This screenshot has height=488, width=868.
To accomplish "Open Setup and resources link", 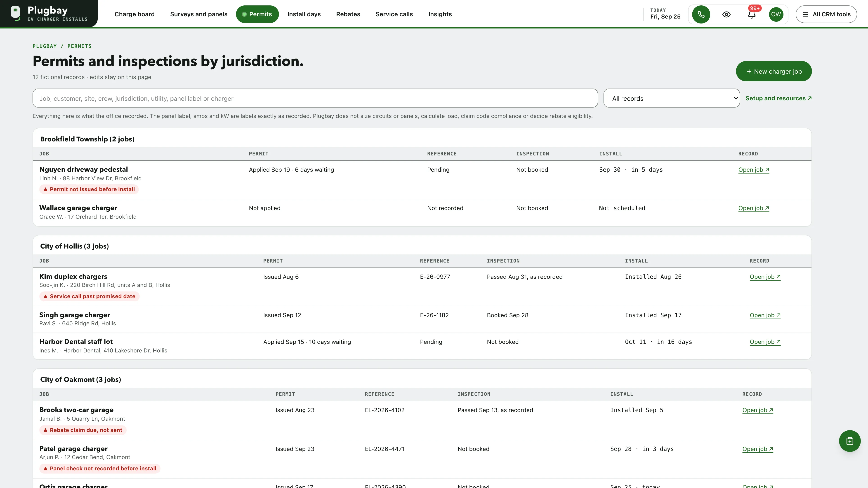I will (x=778, y=98).
